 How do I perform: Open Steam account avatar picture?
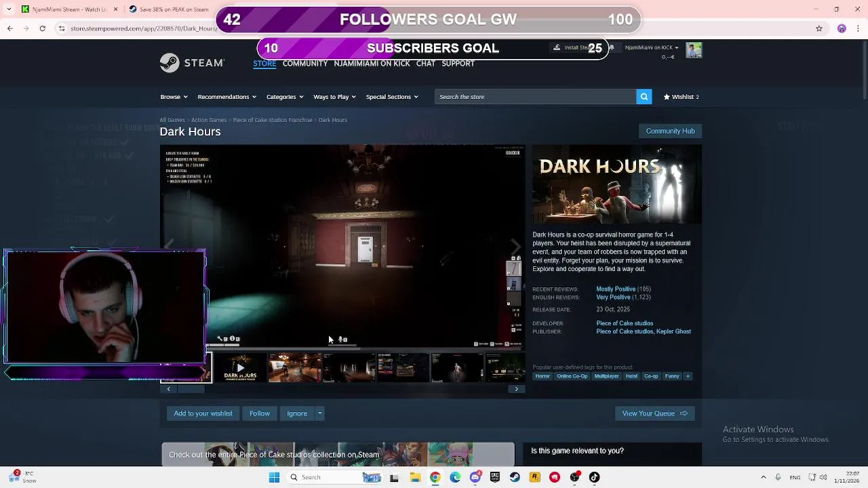(694, 50)
